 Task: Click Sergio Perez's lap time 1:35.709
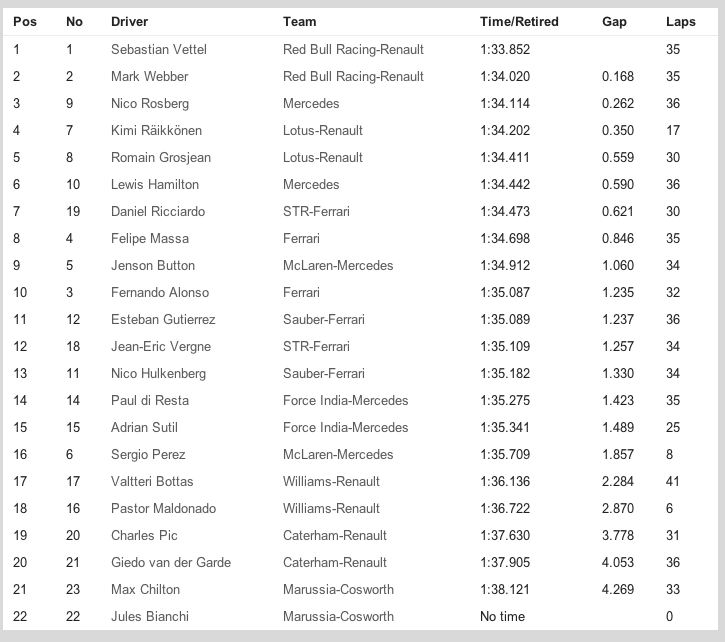coord(505,454)
